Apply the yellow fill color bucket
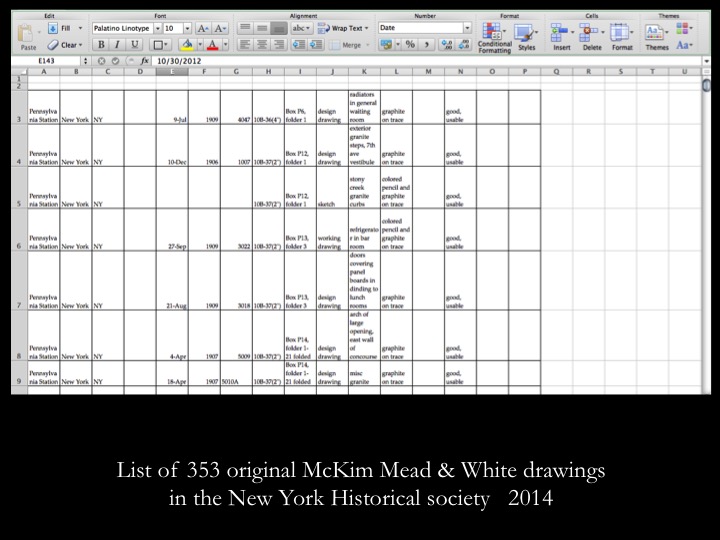720x540 pixels. [187, 45]
